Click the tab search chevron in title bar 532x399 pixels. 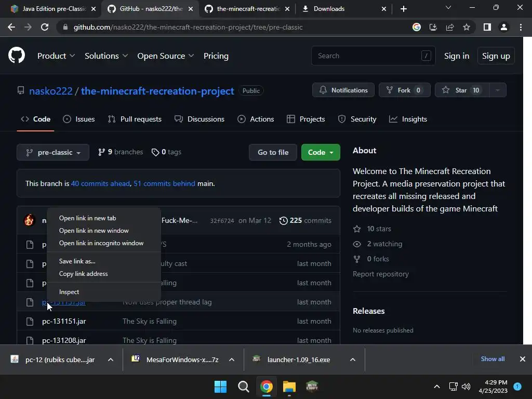click(x=448, y=7)
